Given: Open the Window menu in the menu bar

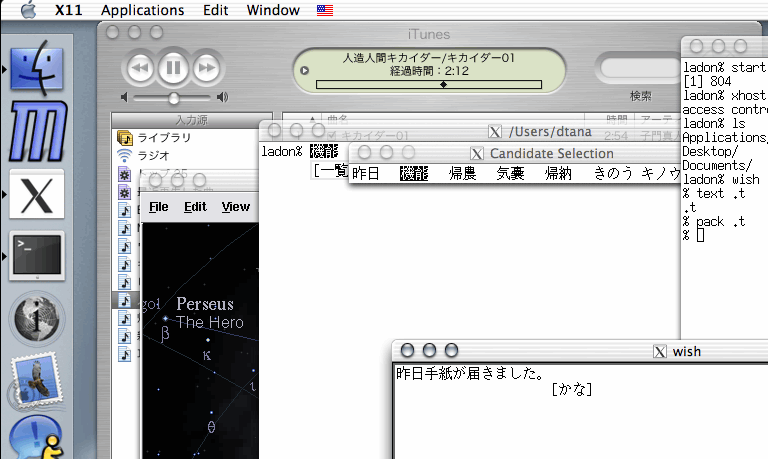Looking at the screenshot, I should pos(273,10).
